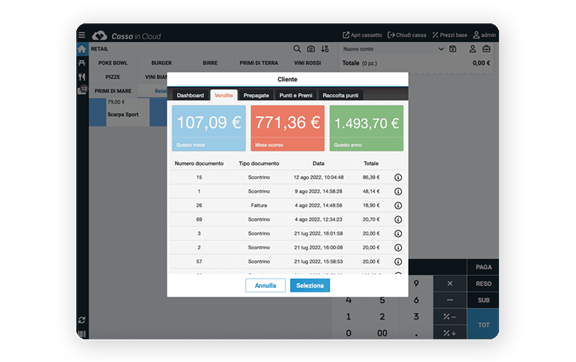Image resolution: width=576 pixels, height=362 pixels.
Task: Open the tables icon in sidebar
Action: pos(82,63)
